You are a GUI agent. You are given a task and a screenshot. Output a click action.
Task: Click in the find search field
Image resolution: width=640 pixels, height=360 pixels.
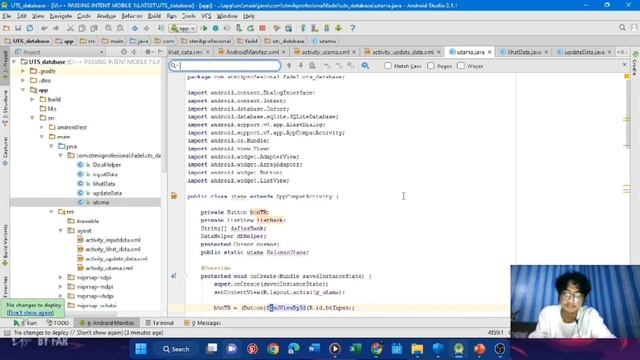click(225, 66)
